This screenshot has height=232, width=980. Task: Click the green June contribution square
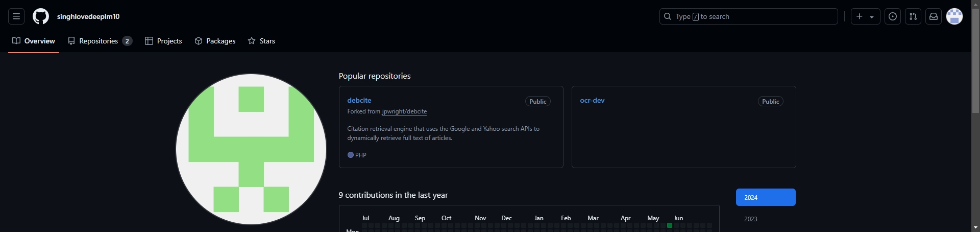(670, 225)
